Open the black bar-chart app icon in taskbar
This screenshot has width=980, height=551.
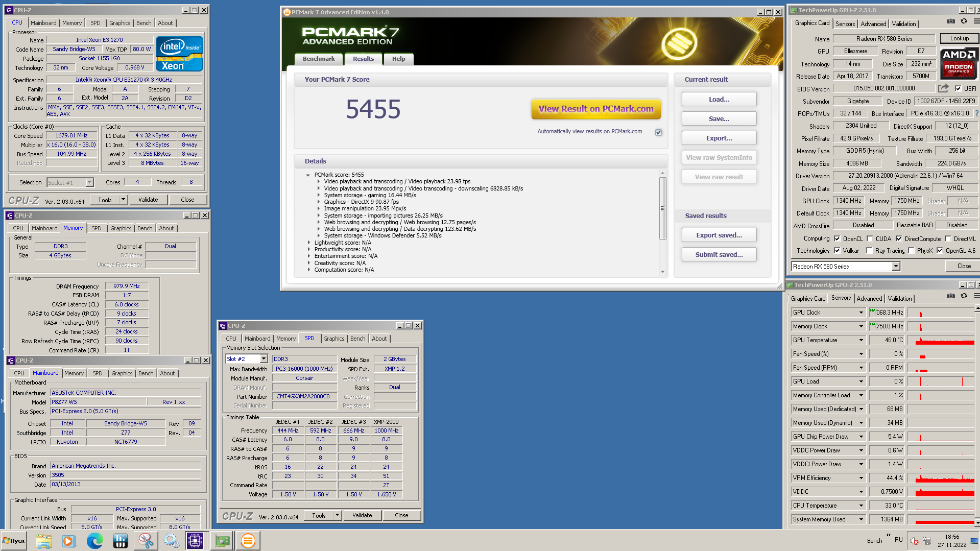coord(120,541)
